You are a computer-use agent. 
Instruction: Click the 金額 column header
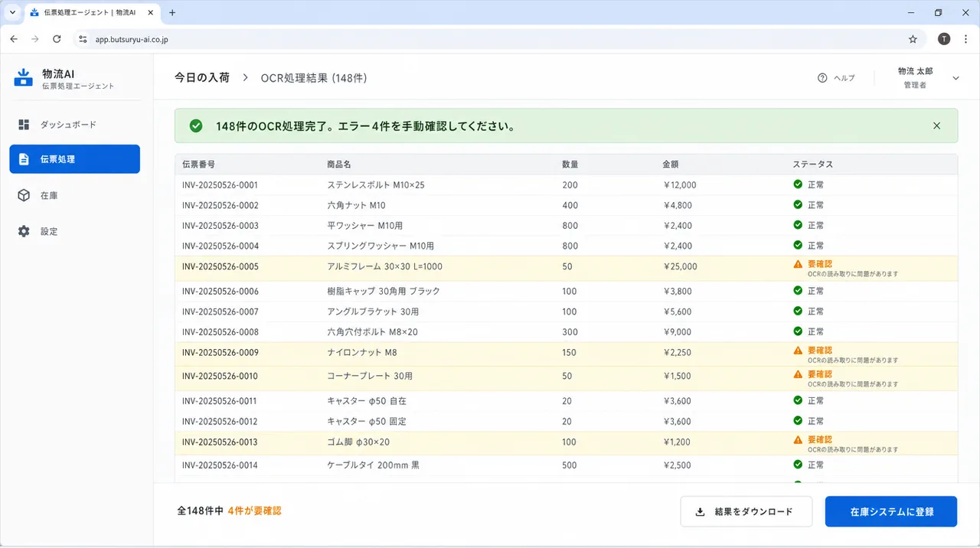point(670,164)
